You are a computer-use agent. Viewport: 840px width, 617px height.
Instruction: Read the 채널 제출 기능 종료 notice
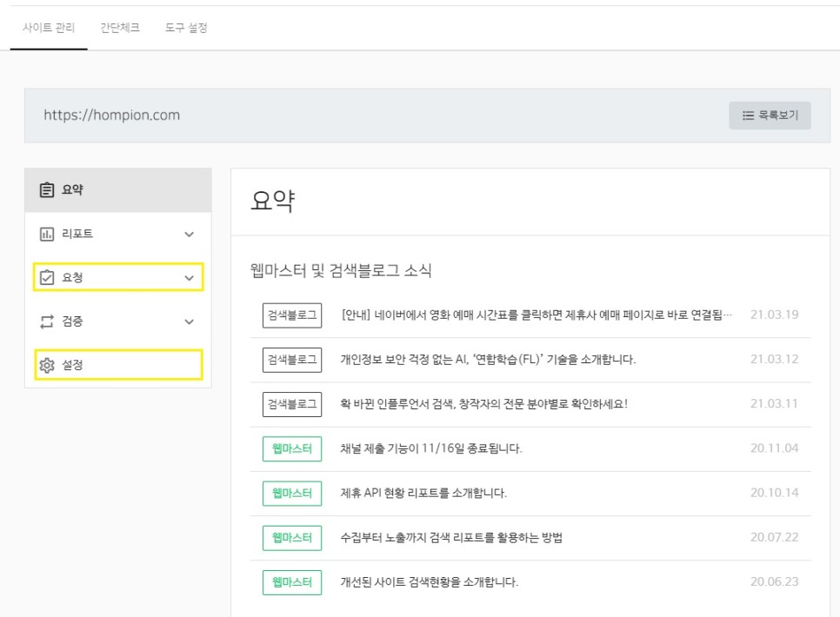pos(430,448)
